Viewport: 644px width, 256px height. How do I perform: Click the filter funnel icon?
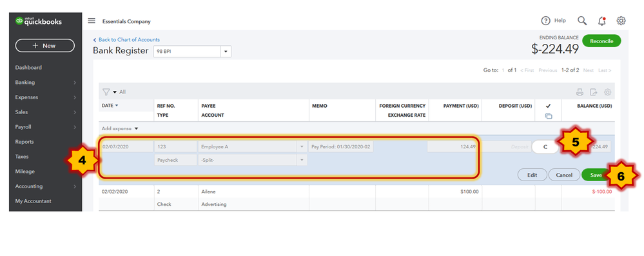[106, 92]
